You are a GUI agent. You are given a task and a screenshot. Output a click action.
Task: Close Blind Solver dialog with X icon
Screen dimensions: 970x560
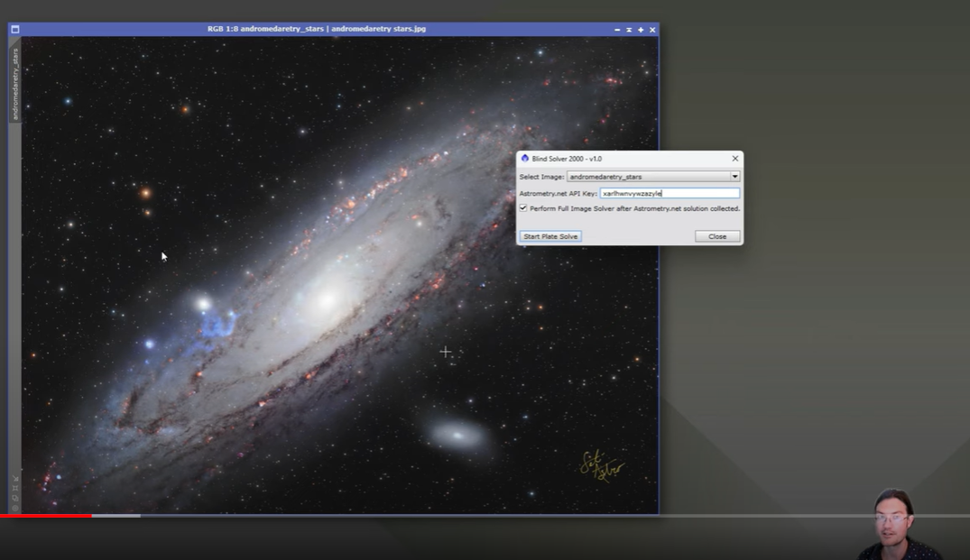coord(734,158)
